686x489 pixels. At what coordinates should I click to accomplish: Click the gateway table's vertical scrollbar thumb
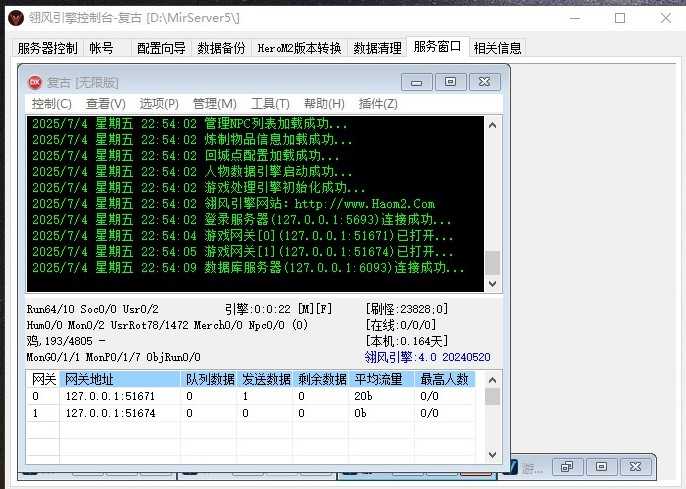pyautogui.click(x=492, y=397)
